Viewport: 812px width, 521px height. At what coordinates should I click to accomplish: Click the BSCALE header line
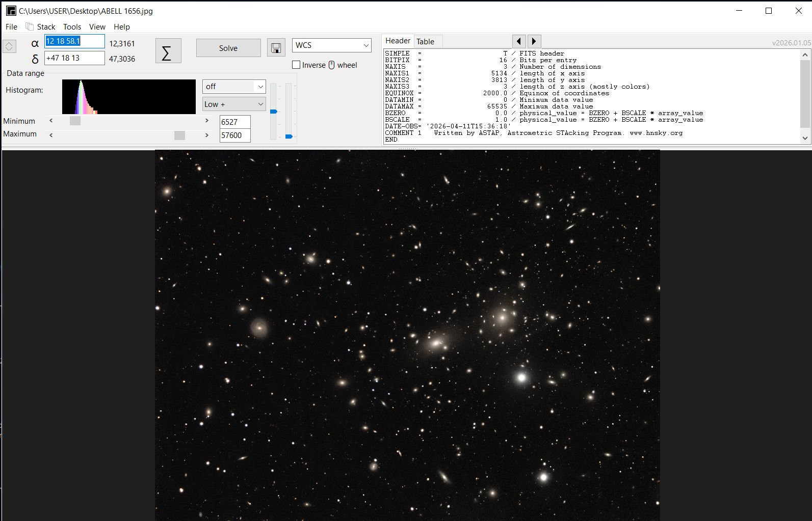[544, 120]
